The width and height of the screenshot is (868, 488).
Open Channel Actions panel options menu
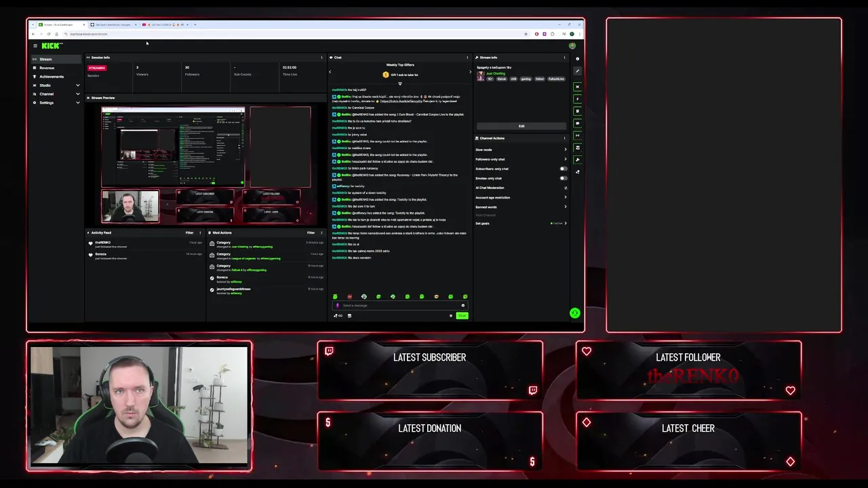click(x=564, y=138)
